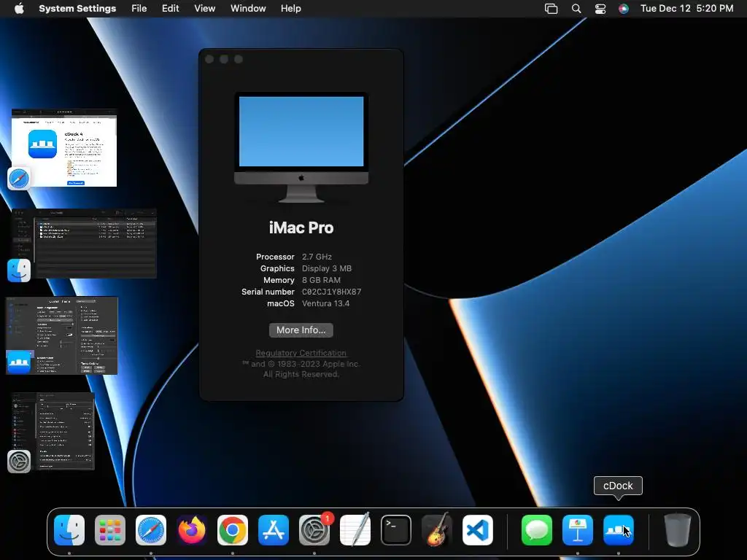Viewport: 747px width, 560px height.
Task: Open System Settings in the Dock
Action: [314, 530]
